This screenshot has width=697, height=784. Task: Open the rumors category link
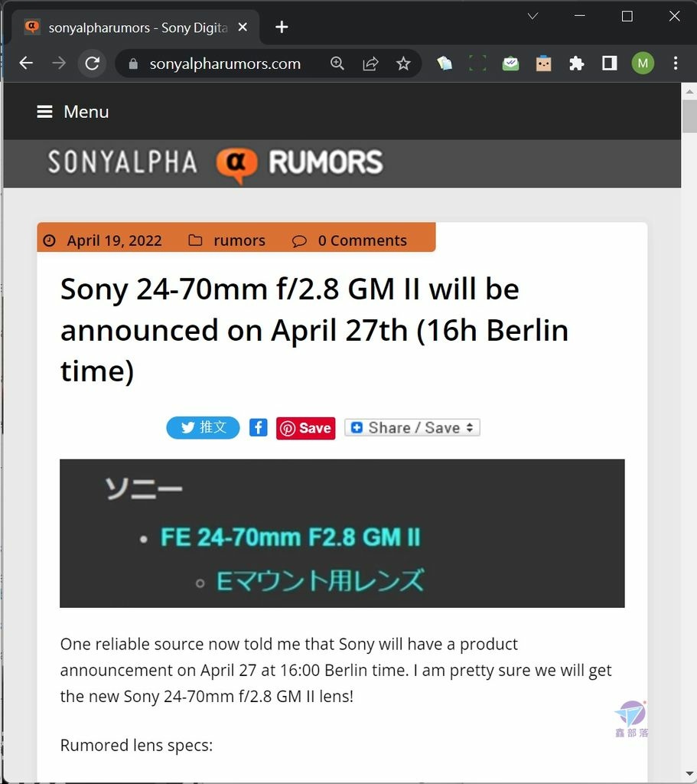click(239, 240)
